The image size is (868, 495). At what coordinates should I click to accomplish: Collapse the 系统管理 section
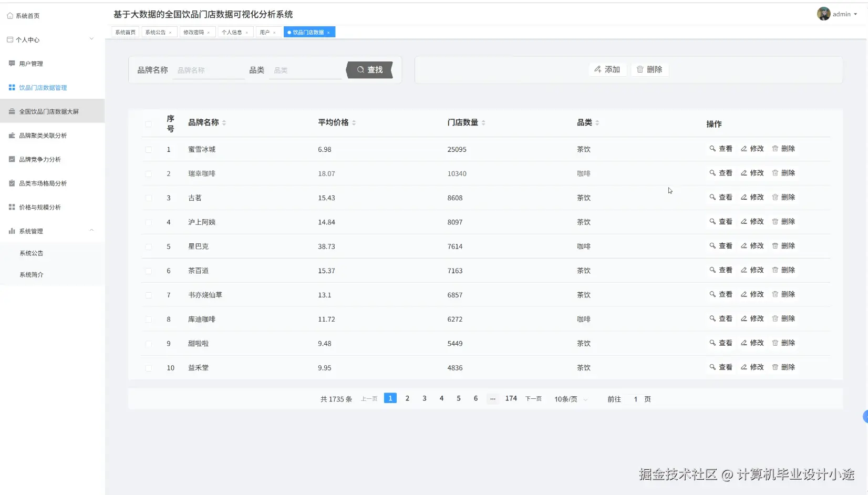pyautogui.click(x=92, y=230)
